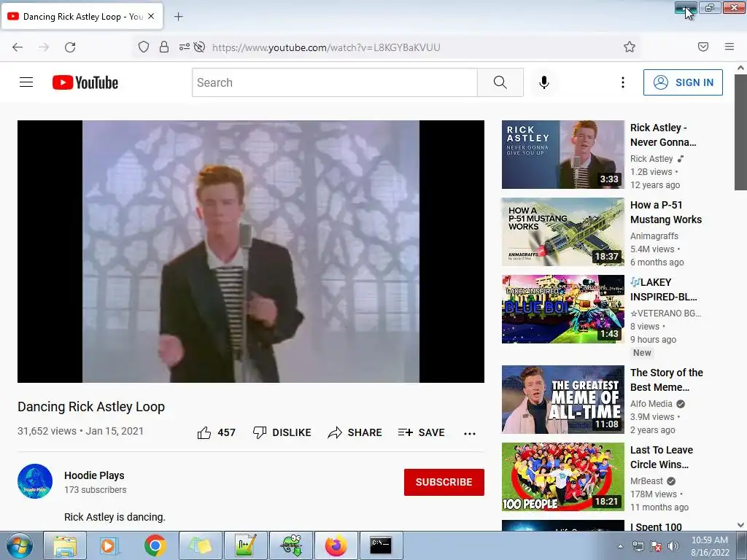
Task: Open the Windows Start menu
Action: pyautogui.click(x=19, y=545)
